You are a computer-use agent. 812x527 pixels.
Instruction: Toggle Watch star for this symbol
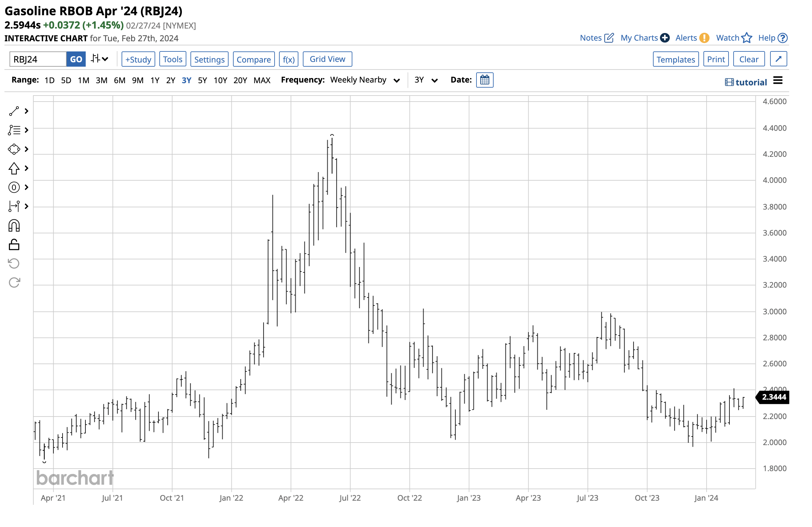747,38
